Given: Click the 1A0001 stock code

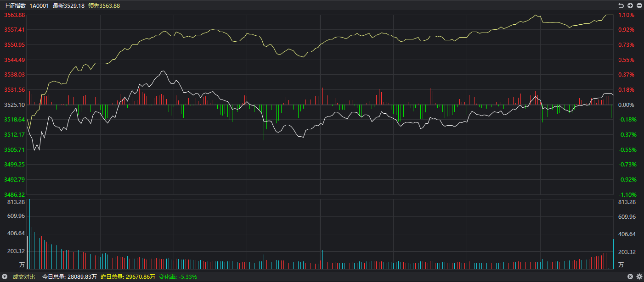Looking at the screenshot, I should pyautogui.click(x=39, y=6).
